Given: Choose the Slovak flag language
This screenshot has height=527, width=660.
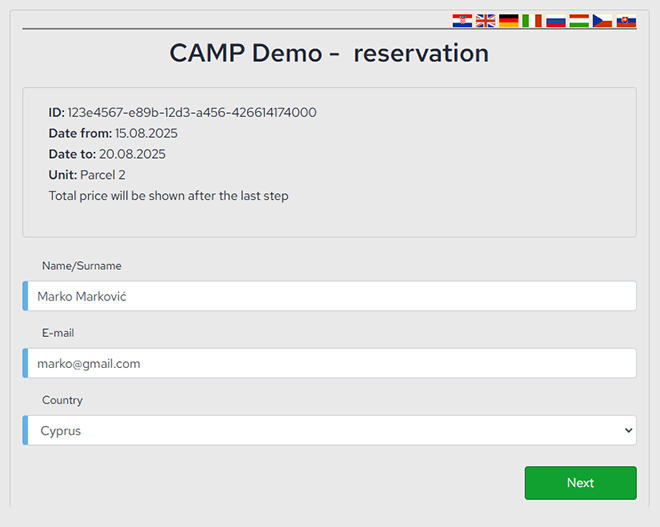Looking at the screenshot, I should 626,20.
